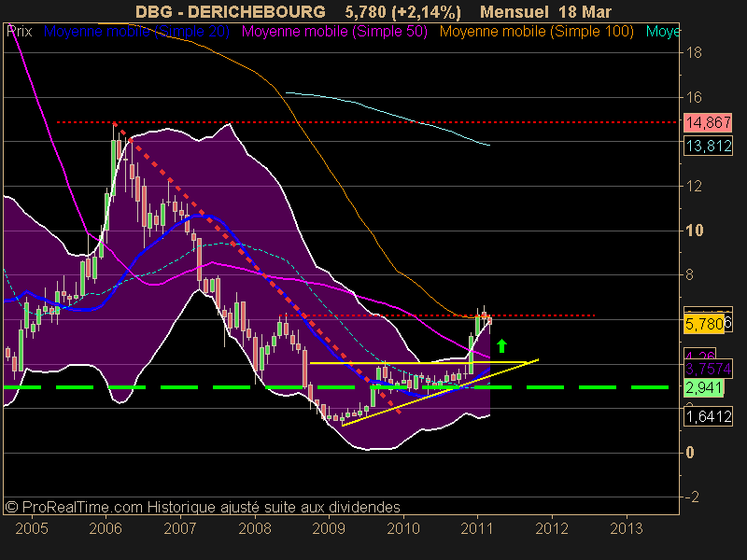
Task: Click the bold 10 on price axis
Action: (x=695, y=231)
